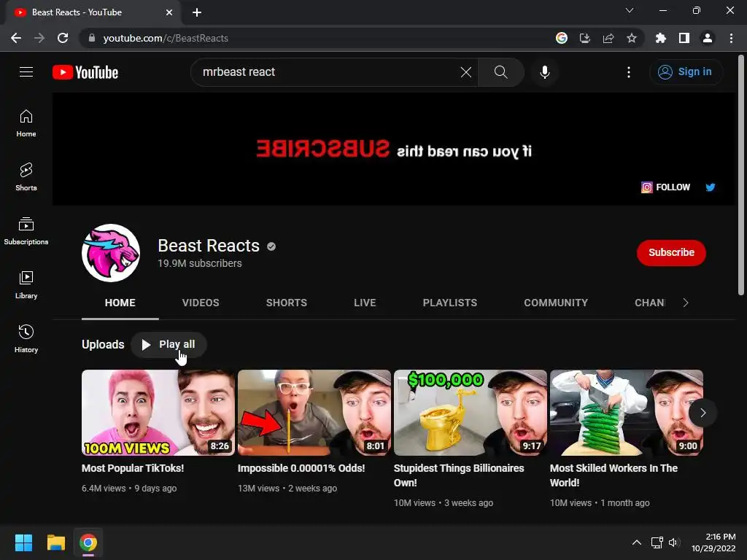Click the address bar URL
747x560 pixels.
[166, 38]
